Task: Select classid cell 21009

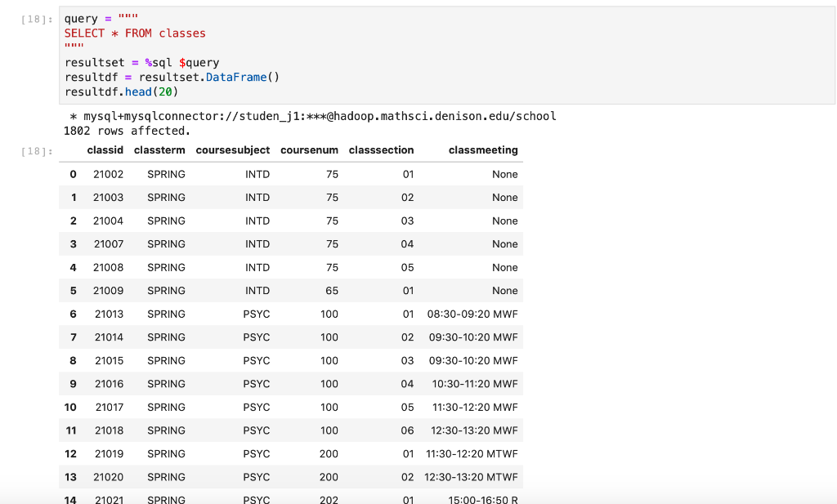Action: [x=109, y=291]
